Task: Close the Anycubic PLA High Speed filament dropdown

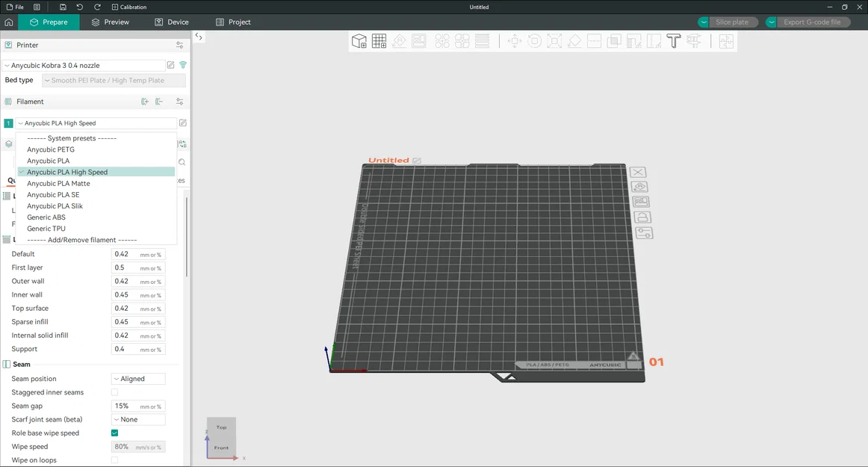Action: click(x=96, y=123)
